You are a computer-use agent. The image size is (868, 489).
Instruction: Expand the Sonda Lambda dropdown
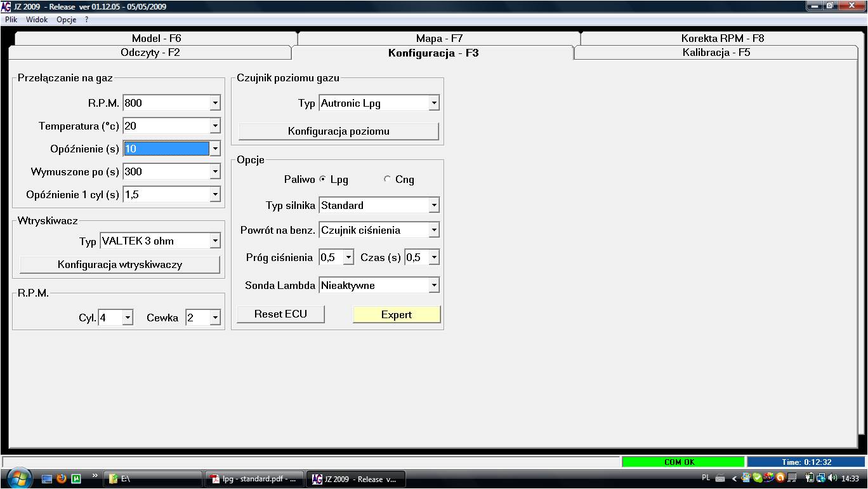(434, 285)
